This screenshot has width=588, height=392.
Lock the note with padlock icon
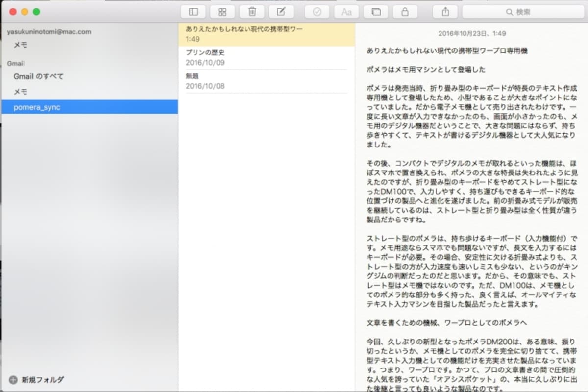(405, 12)
